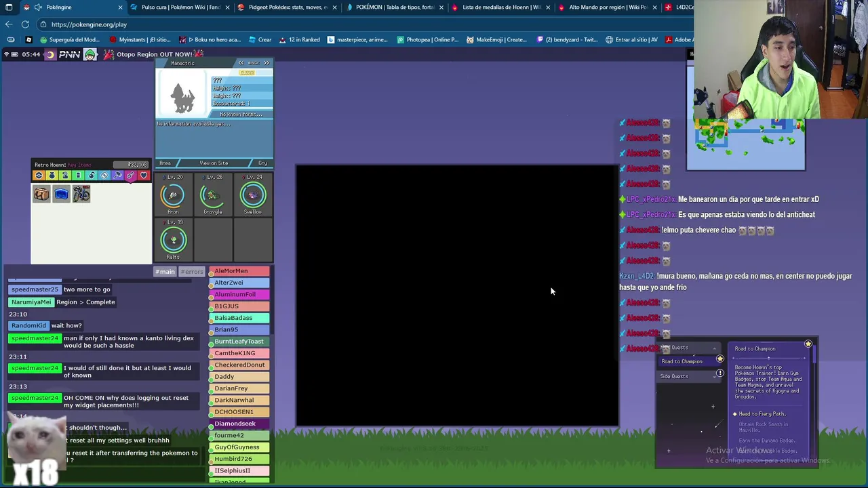Select Ralts in the party

(x=173, y=241)
